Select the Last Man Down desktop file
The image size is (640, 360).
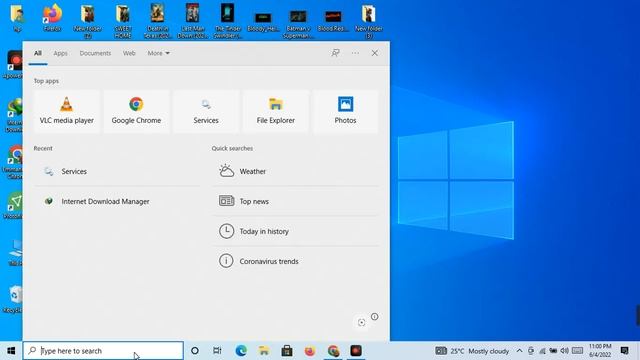[x=193, y=21]
